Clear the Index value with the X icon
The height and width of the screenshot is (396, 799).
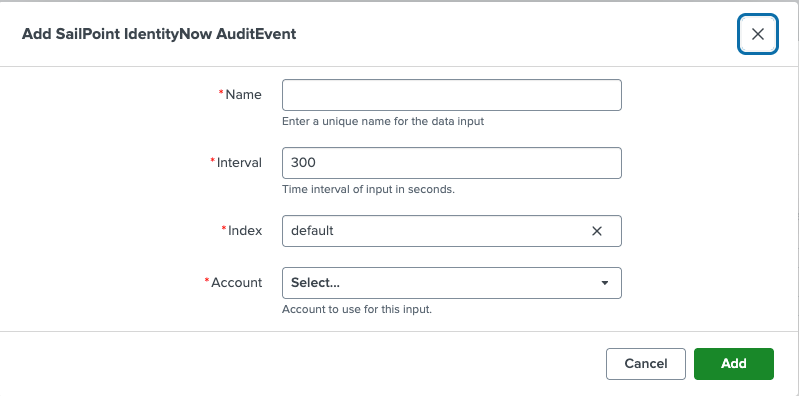click(x=597, y=231)
